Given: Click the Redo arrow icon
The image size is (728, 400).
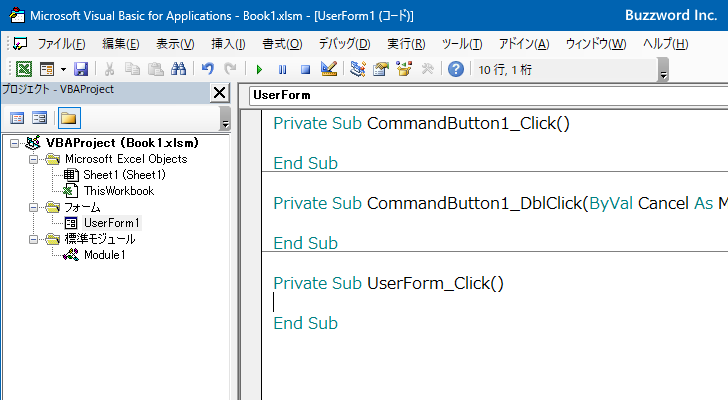Looking at the screenshot, I should coord(230,69).
